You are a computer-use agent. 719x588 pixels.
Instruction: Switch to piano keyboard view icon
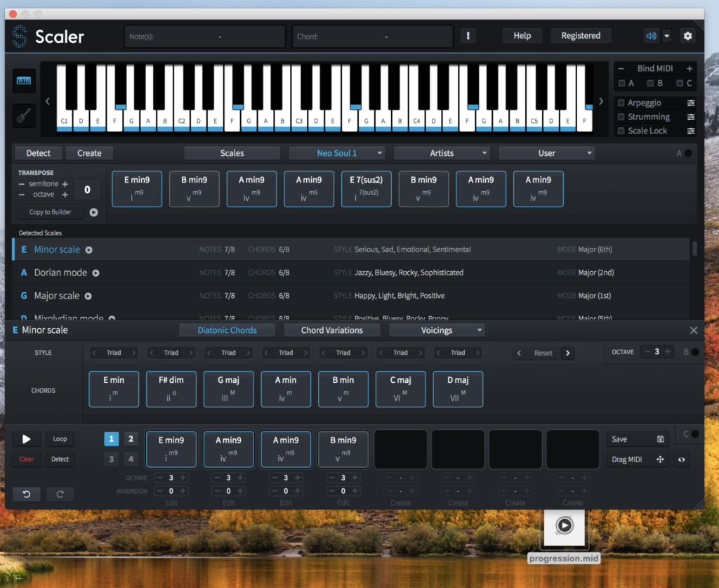(24, 81)
